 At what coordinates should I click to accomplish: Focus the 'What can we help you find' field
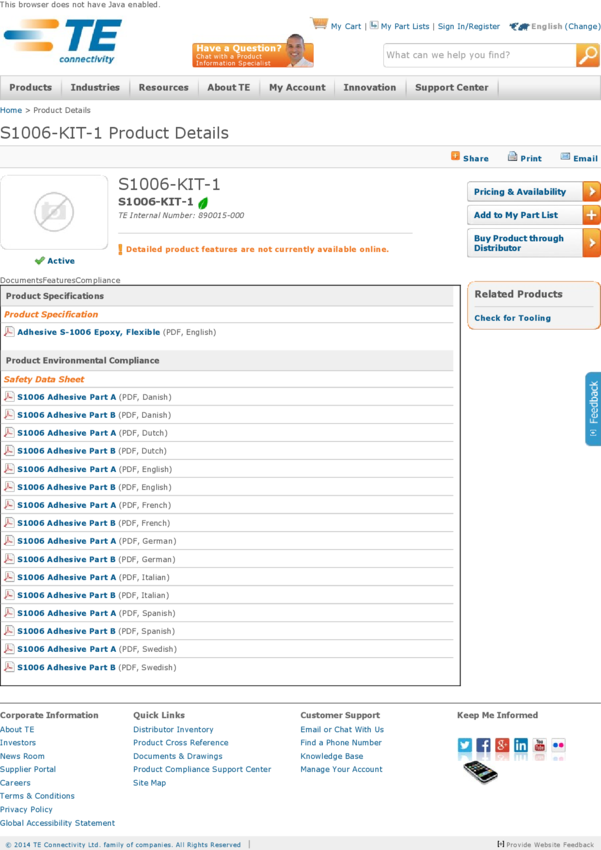[x=480, y=55]
